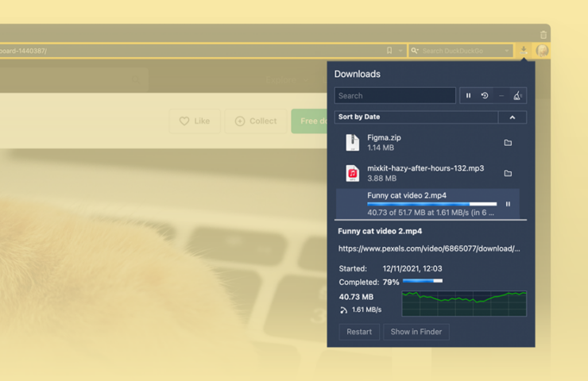This screenshot has width=588, height=381.
Task: Select the Figma.zip download
Action: (x=427, y=143)
